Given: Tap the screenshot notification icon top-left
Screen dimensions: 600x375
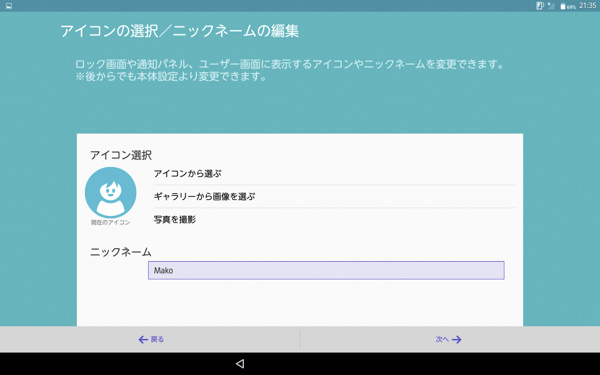Looking at the screenshot, I should 8,6.
